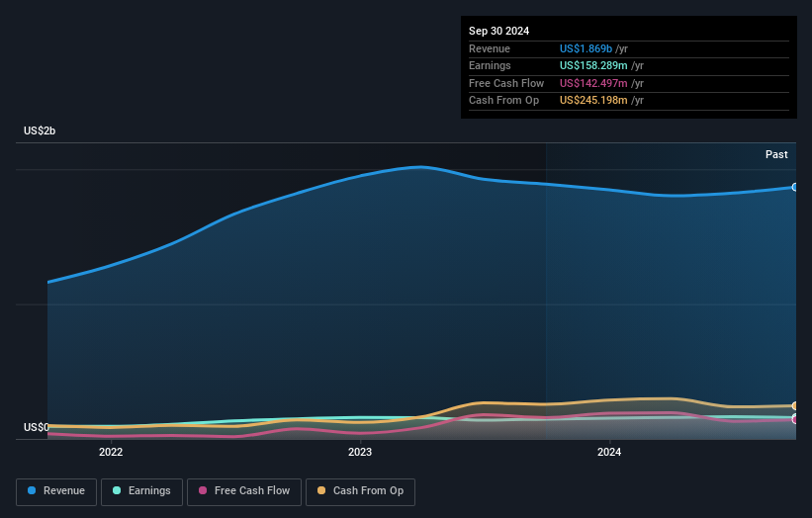The width and height of the screenshot is (812, 518).
Task: Select the 2023 axis label
Action: (360, 453)
